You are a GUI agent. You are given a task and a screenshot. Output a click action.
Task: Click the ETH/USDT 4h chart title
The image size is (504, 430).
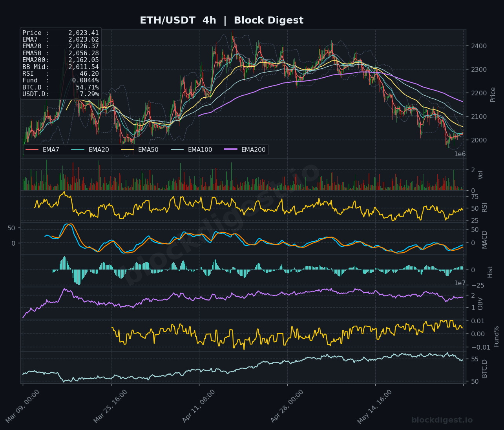(x=221, y=20)
